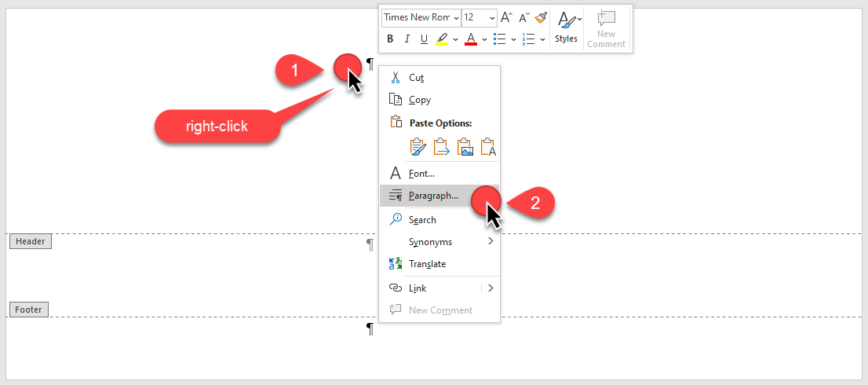Expand the bullets library dropdown arrow
The height and width of the screenshot is (385, 868).
tap(513, 39)
